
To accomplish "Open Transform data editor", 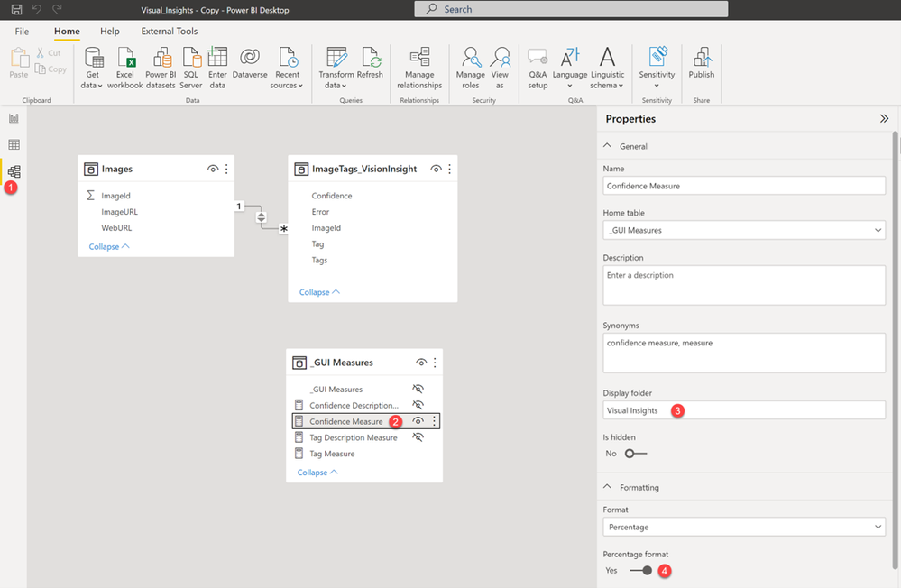I will (336, 68).
